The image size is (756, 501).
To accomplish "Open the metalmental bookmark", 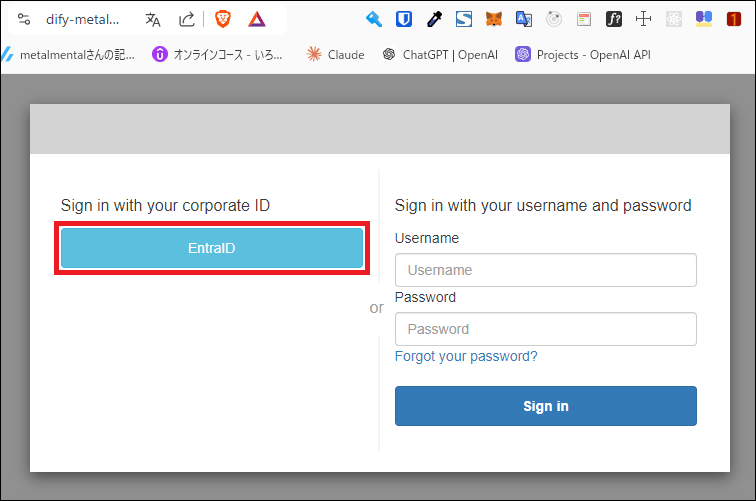I will pos(68,54).
